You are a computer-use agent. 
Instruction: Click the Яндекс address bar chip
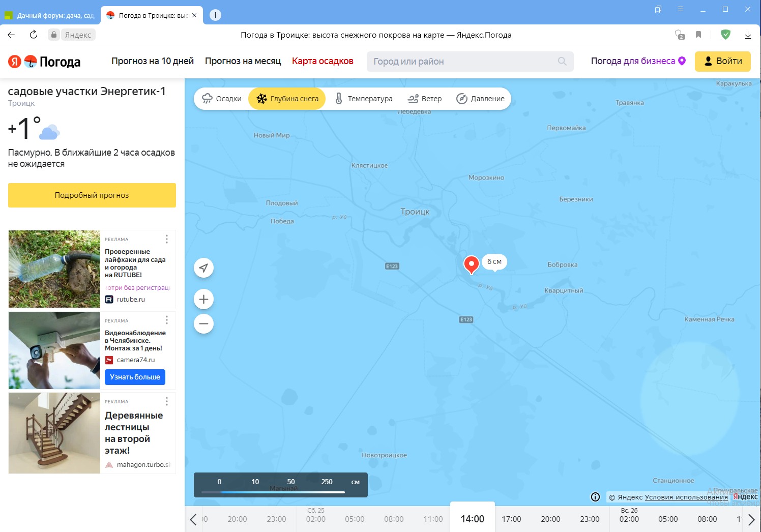[78, 35]
